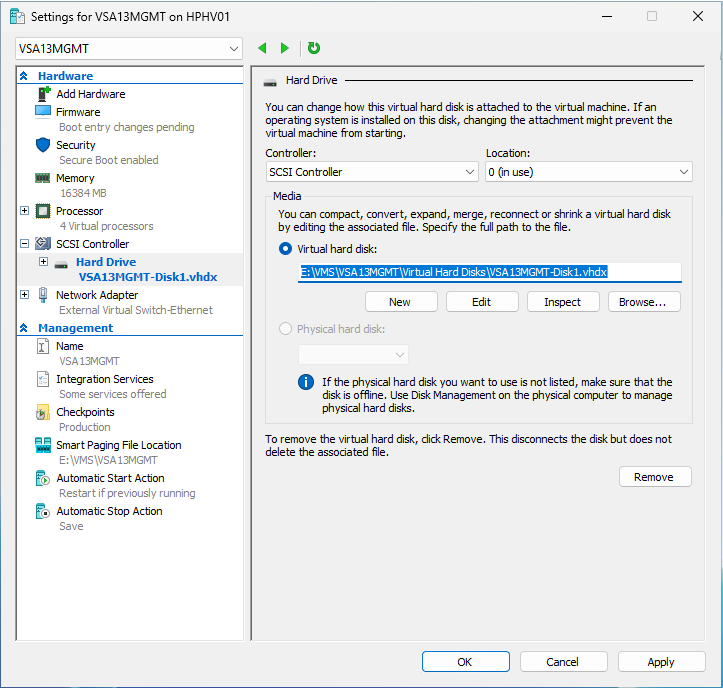Select Integration Services in Management
Image resolution: width=723 pixels, height=688 pixels.
click(x=104, y=379)
